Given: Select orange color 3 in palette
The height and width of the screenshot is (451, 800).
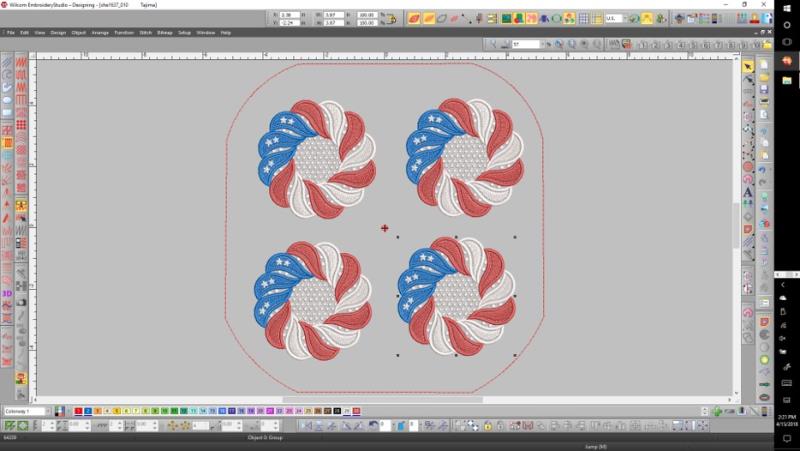Looking at the screenshot, I should (x=97, y=411).
